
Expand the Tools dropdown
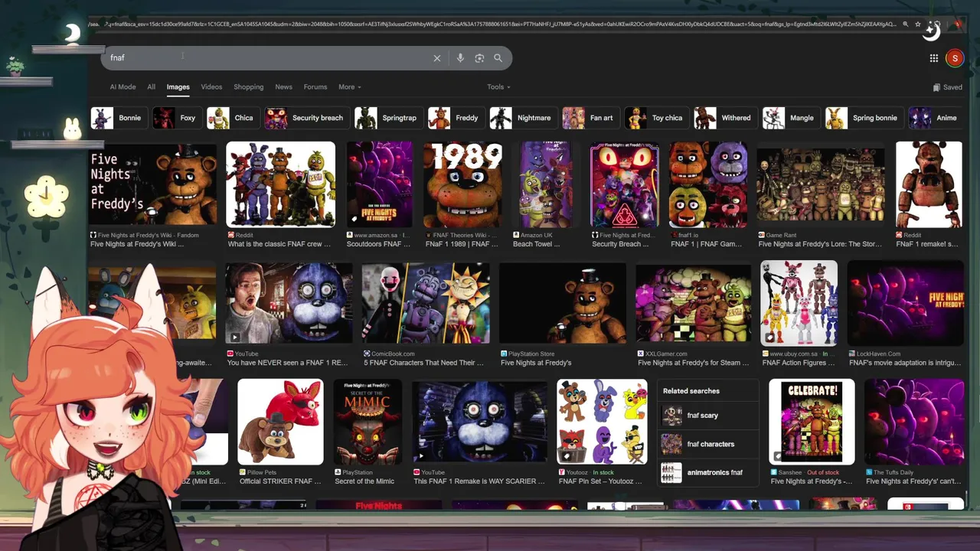pyautogui.click(x=498, y=87)
